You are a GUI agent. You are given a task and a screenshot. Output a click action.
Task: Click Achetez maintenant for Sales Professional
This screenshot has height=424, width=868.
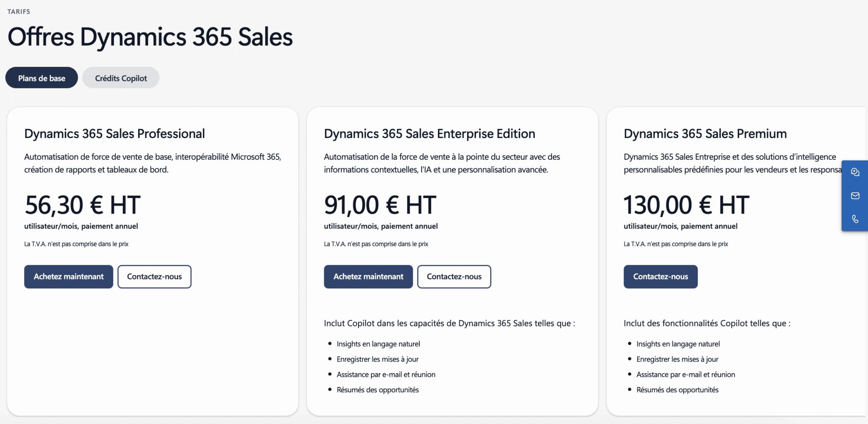[69, 277]
